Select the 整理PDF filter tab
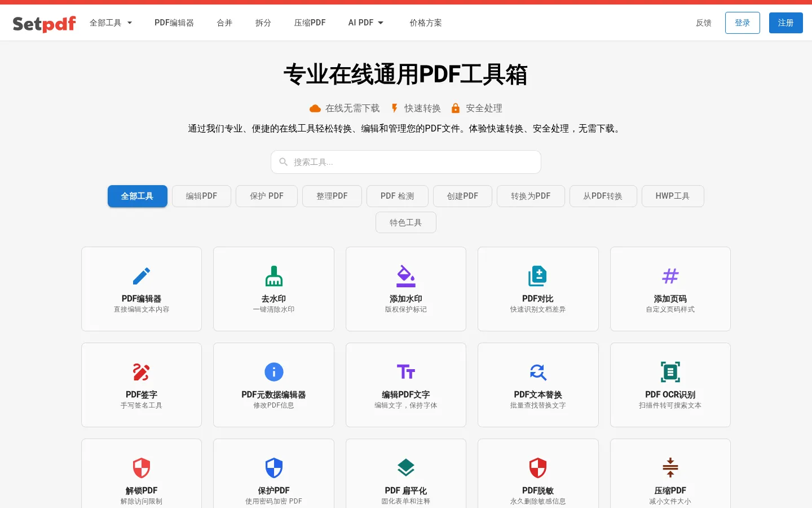 332,196
